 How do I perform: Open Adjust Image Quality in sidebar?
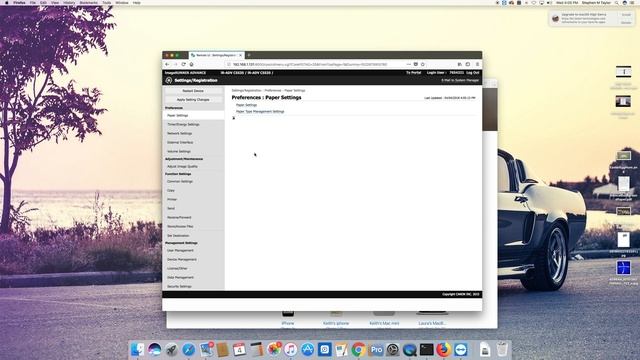[x=182, y=167]
